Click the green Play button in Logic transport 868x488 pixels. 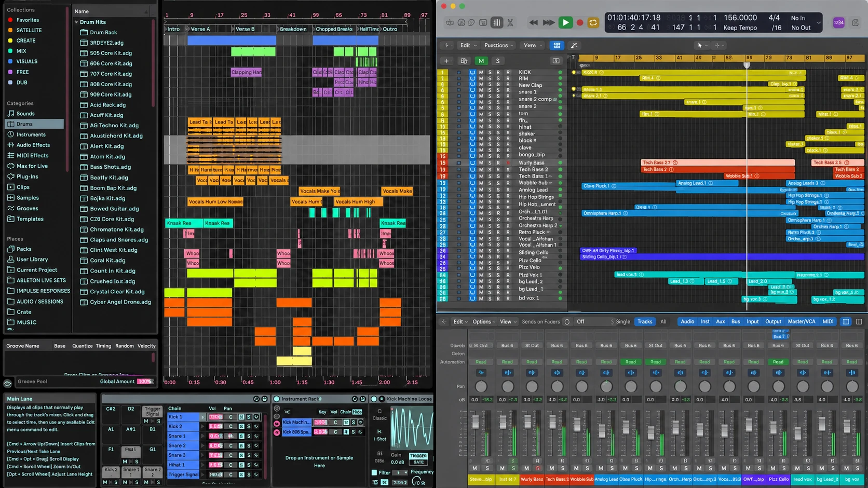(x=565, y=22)
